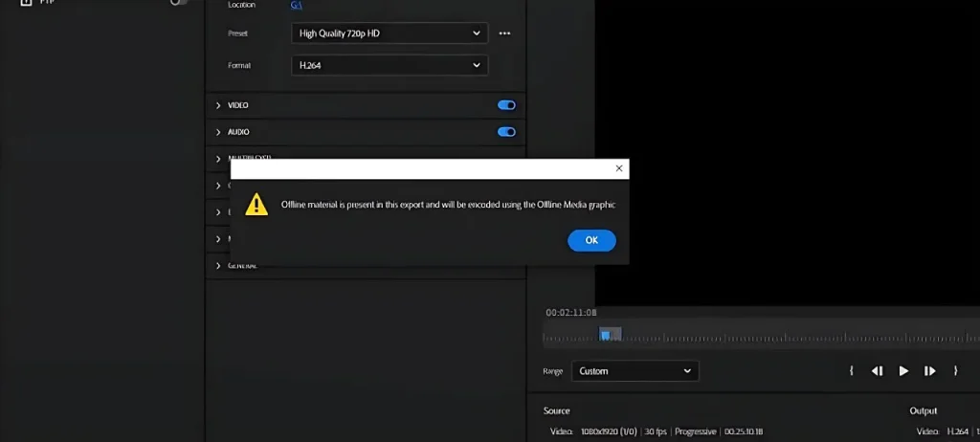
Task: Expand the VIDEO settings section
Action: click(x=218, y=105)
